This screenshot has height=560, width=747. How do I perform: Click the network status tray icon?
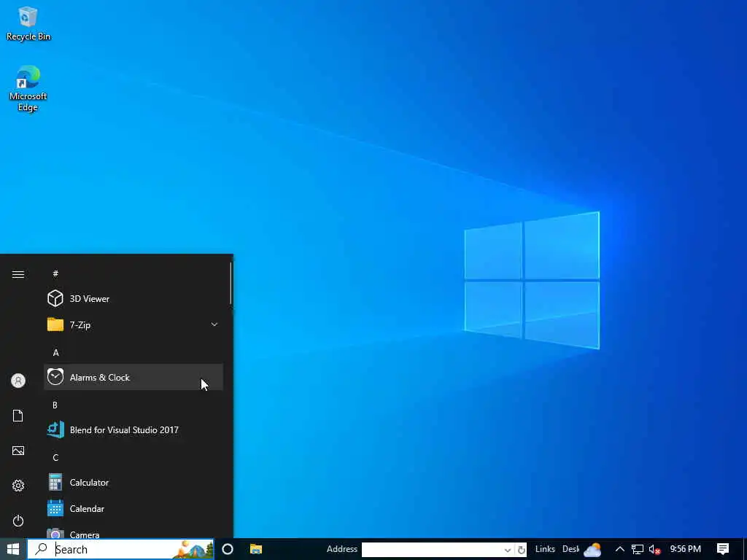click(x=638, y=550)
